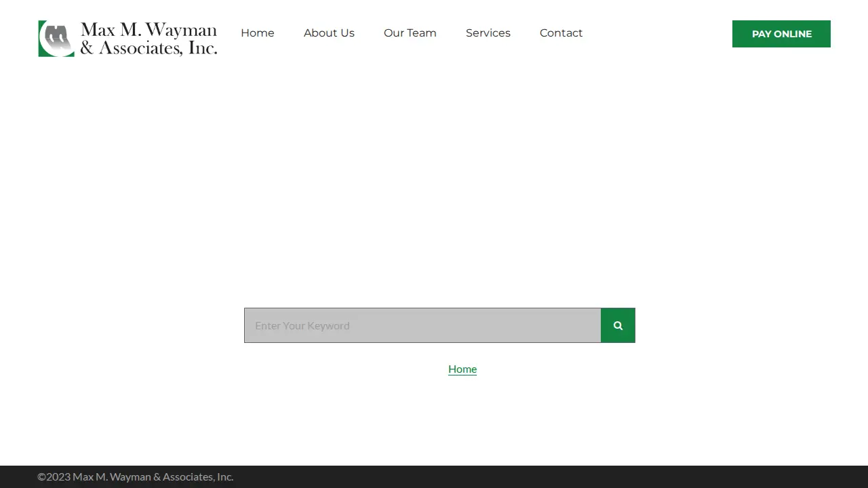The width and height of the screenshot is (868, 488).
Task: Open the Our Team page
Action: (410, 33)
